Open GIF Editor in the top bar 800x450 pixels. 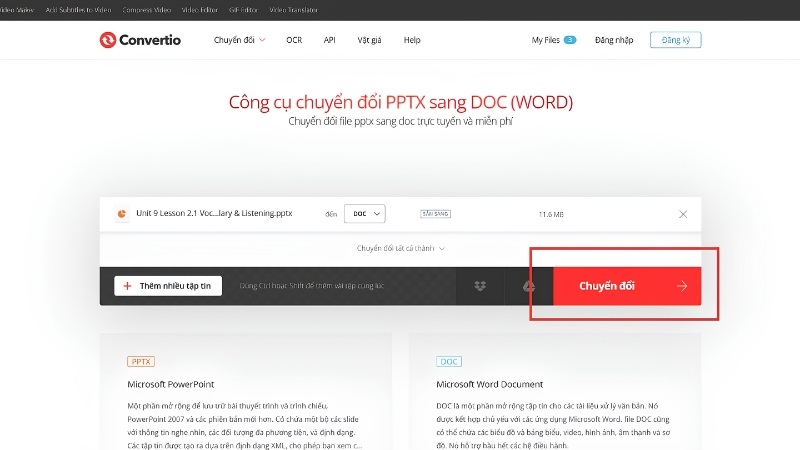pos(243,10)
